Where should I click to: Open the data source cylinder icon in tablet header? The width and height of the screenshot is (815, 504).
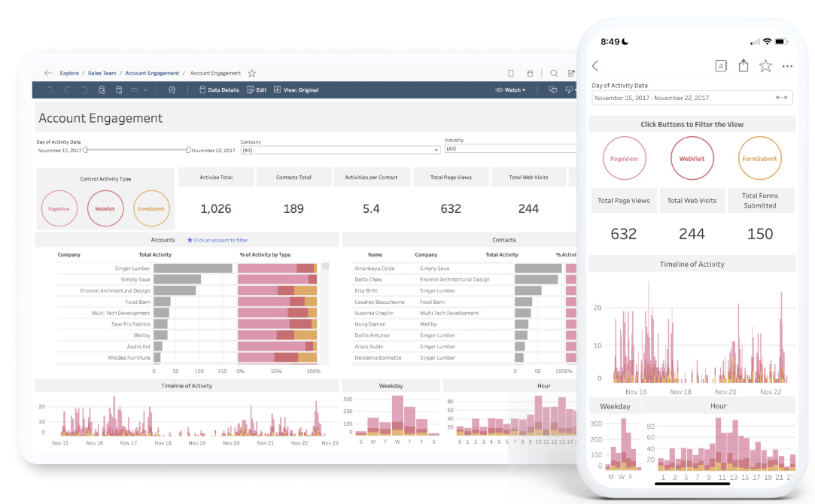click(x=531, y=73)
